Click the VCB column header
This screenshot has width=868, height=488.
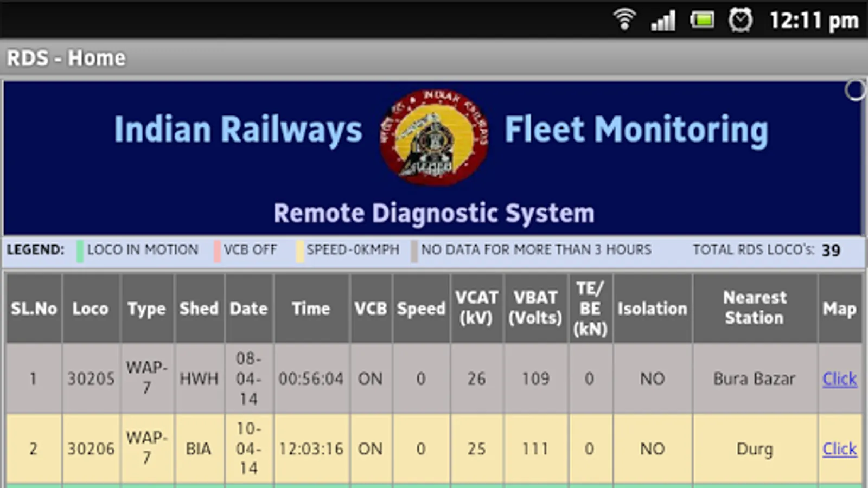(x=371, y=309)
